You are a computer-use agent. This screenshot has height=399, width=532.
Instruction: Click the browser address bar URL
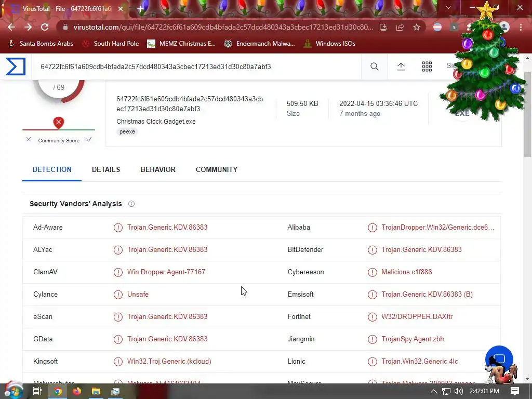223,27
